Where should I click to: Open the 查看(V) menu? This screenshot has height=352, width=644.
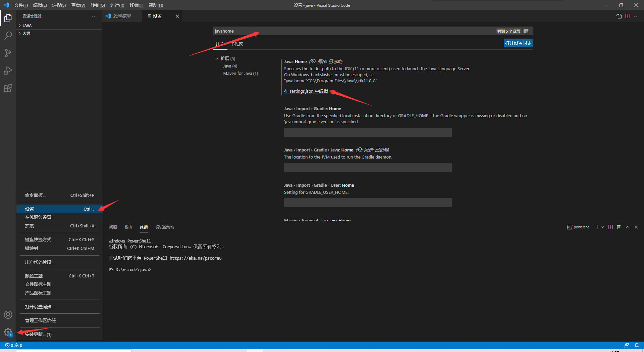[78, 5]
